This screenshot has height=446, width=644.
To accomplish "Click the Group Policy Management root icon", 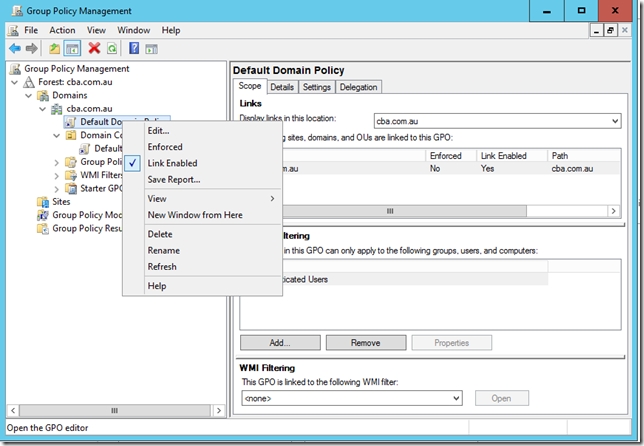I will pos(15,69).
